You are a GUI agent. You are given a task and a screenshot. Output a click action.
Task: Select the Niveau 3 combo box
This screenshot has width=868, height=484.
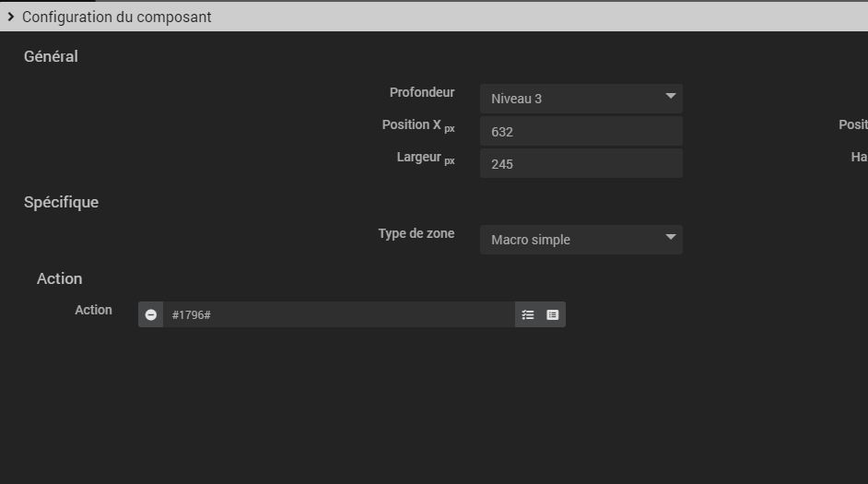pyautogui.click(x=571, y=99)
